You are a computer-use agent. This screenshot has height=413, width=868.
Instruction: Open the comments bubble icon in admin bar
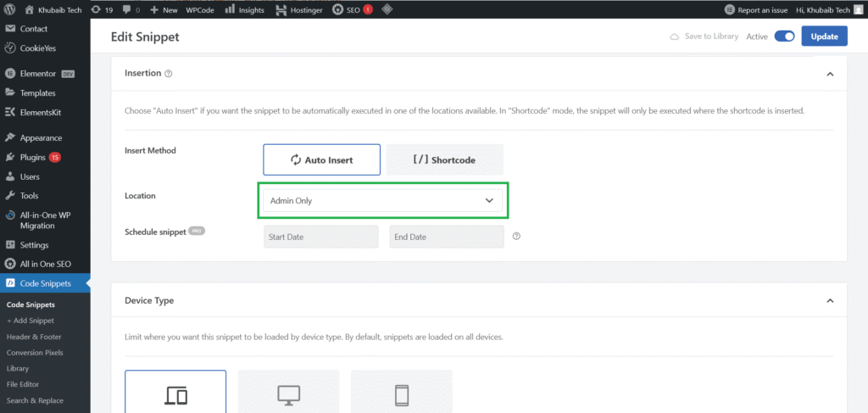point(127,10)
